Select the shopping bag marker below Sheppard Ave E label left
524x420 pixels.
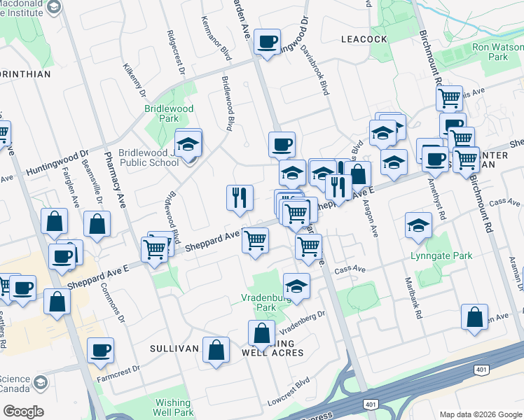tap(57, 304)
